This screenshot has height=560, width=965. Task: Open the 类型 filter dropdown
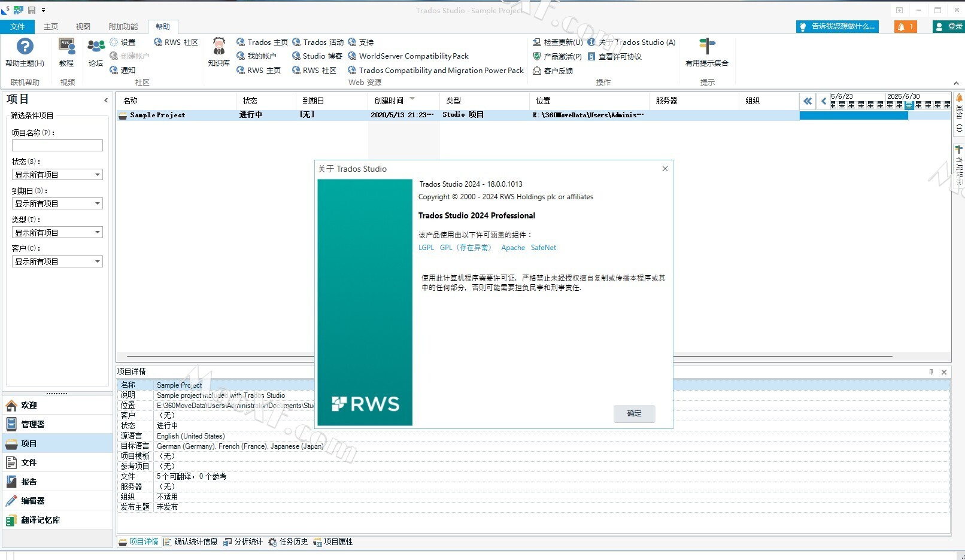tap(57, 232)
